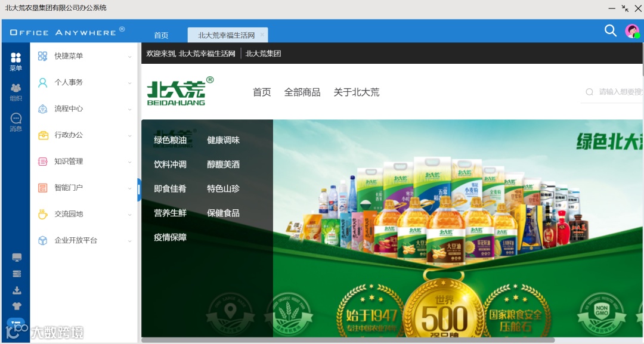The width and height of the screenshot is (644, 344).
Task: Click the stacked list icon in sidebar
Action: [17, 274]
